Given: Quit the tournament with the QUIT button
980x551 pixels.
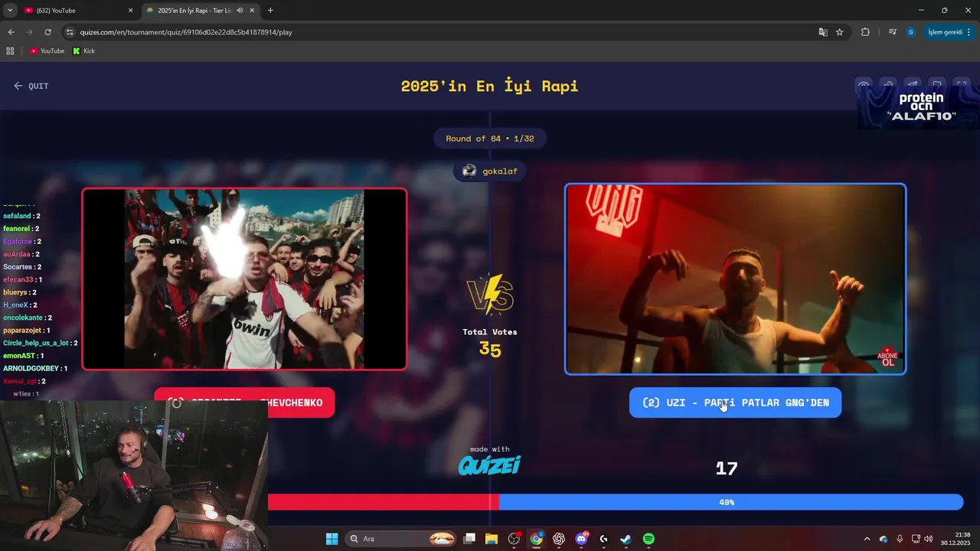Looking at the screenshot, I should point(31,86).
